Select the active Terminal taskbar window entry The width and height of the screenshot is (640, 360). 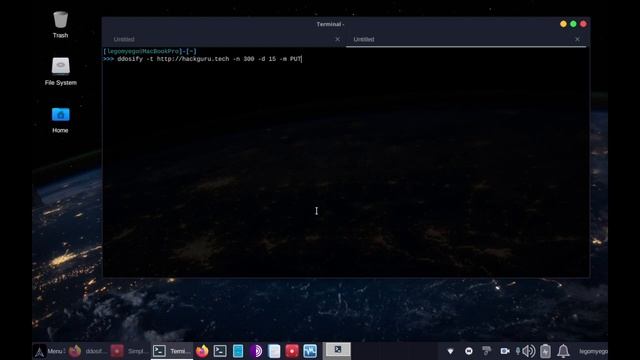pyautogui.click(x=172, y=351)
